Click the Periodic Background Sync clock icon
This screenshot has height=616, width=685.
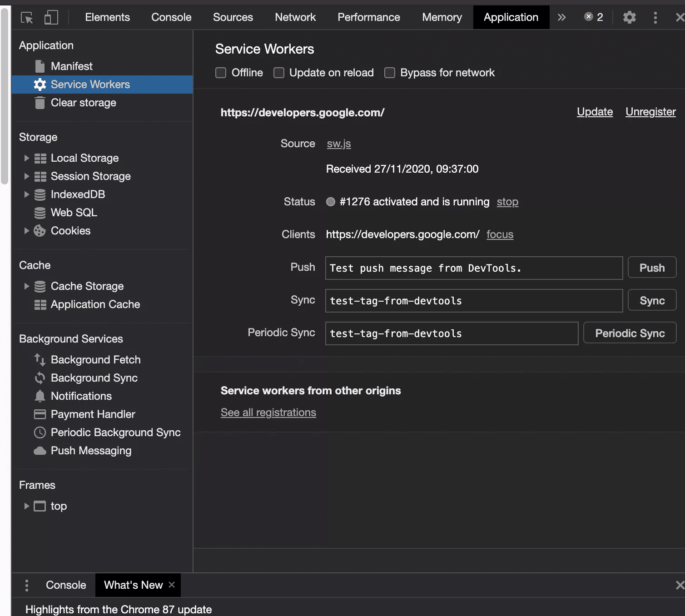[x=40, y=432]
